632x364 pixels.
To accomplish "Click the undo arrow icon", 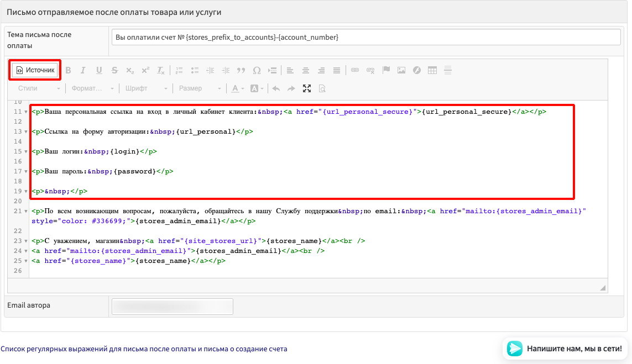I will point(276,88).
